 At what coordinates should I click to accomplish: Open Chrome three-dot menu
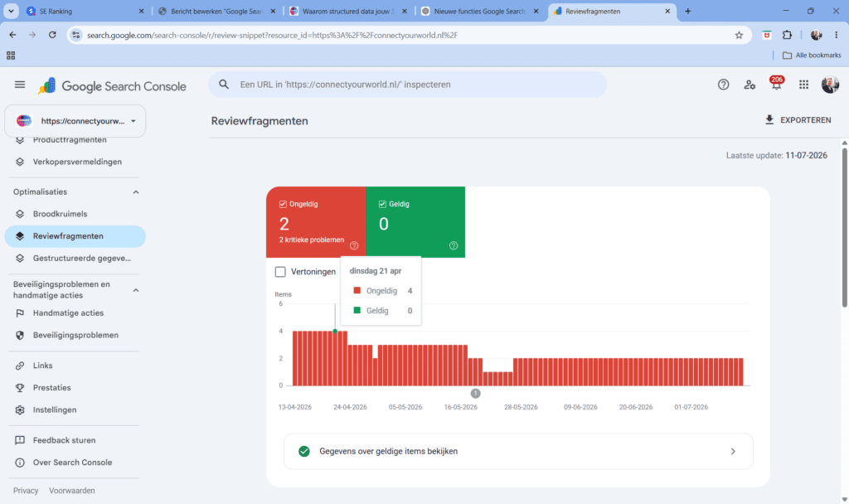(x=837, y=35)
